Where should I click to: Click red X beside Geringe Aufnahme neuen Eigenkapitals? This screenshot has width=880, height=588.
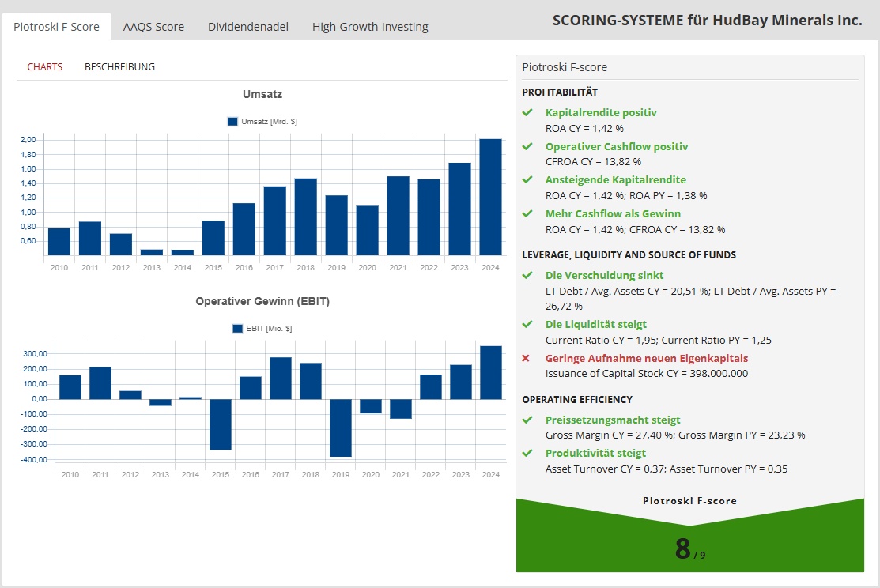click(x=527, y=359)
